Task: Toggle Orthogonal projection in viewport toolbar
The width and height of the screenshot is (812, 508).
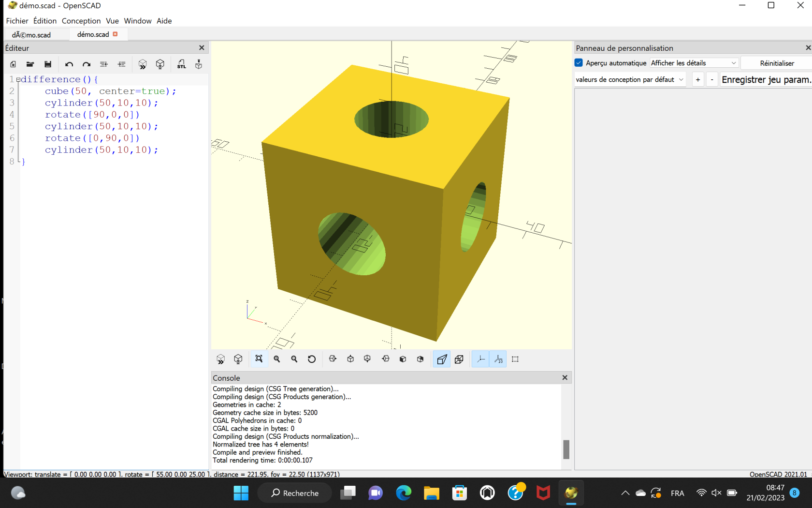Action: tap(459, 359)
